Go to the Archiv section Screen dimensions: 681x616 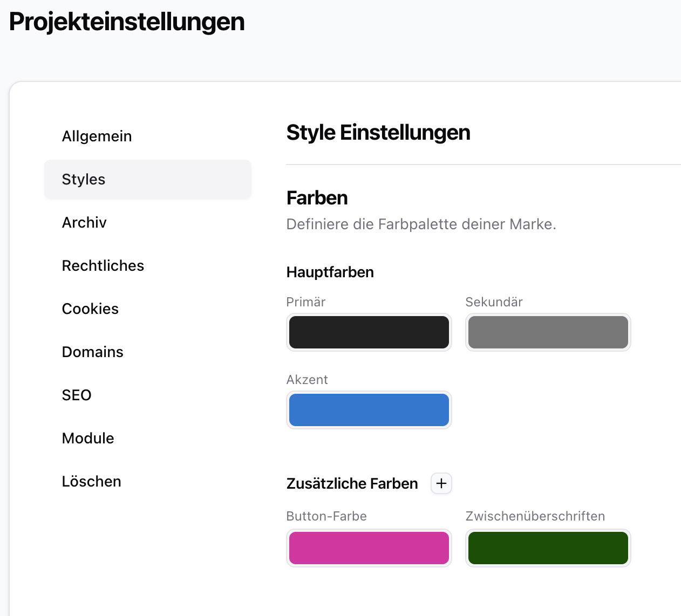(x=84, y=222)
